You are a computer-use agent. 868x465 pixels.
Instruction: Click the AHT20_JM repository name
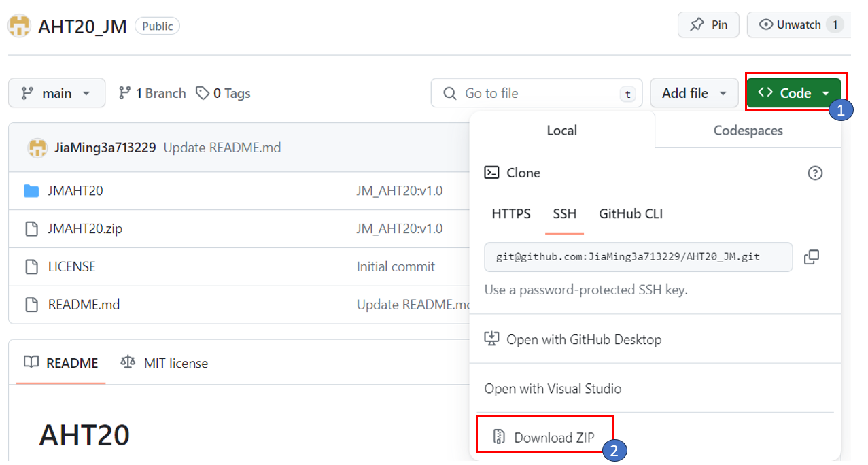(82, 27)
